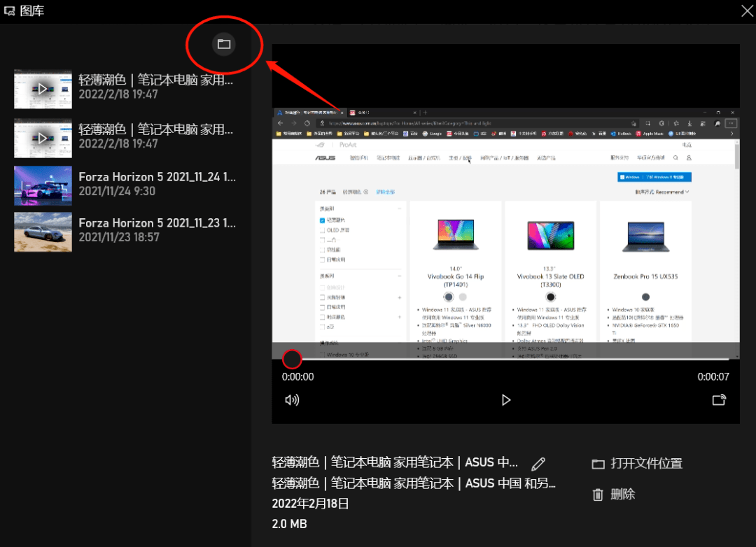Image resolution: width=756 pixels, height=547 pixels.
Task: Open the Forza Horizon 5 2021_11_23 thumbnail
Action: click(43, 232)
